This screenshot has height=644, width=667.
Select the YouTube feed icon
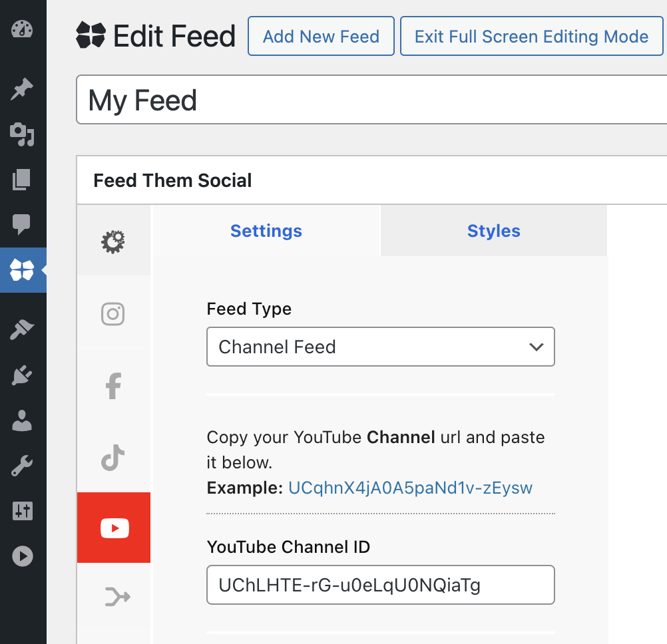[x=114, y=528]
